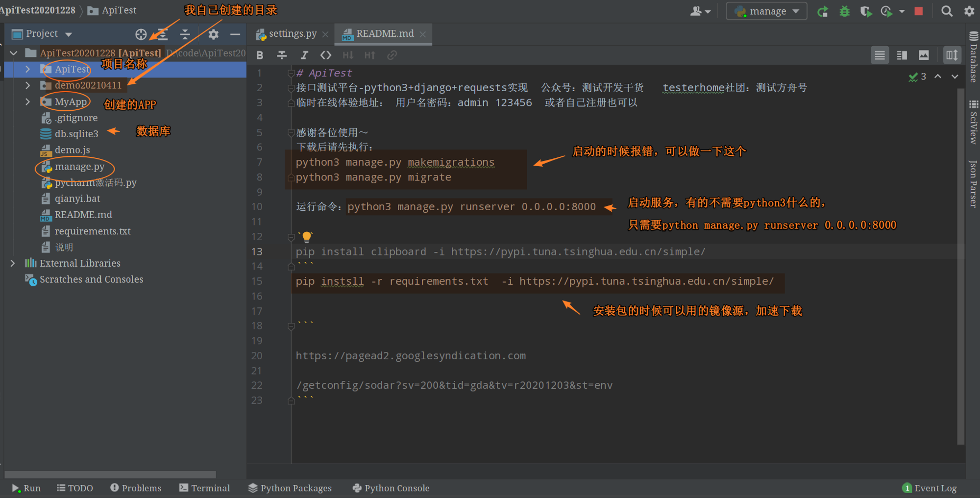Toggle auto-scroll preview button
980x498 pixels.
952,55
